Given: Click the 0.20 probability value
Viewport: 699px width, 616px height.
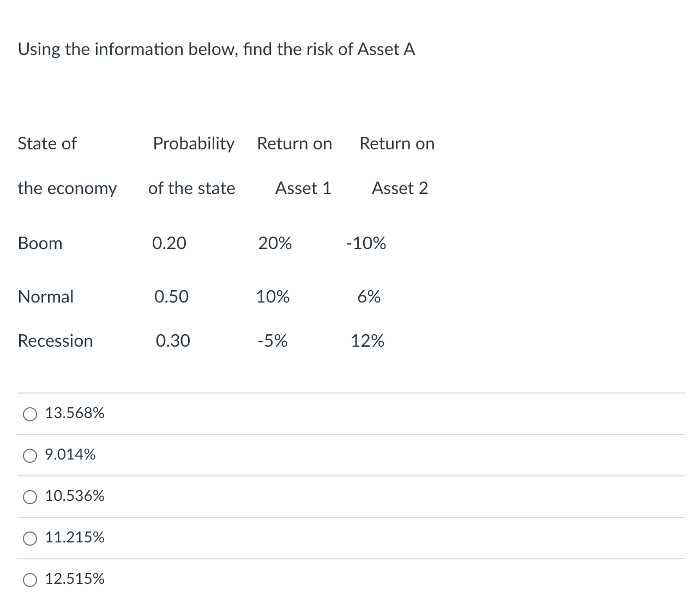Looking at the screenshot, I should coord(169,243).
